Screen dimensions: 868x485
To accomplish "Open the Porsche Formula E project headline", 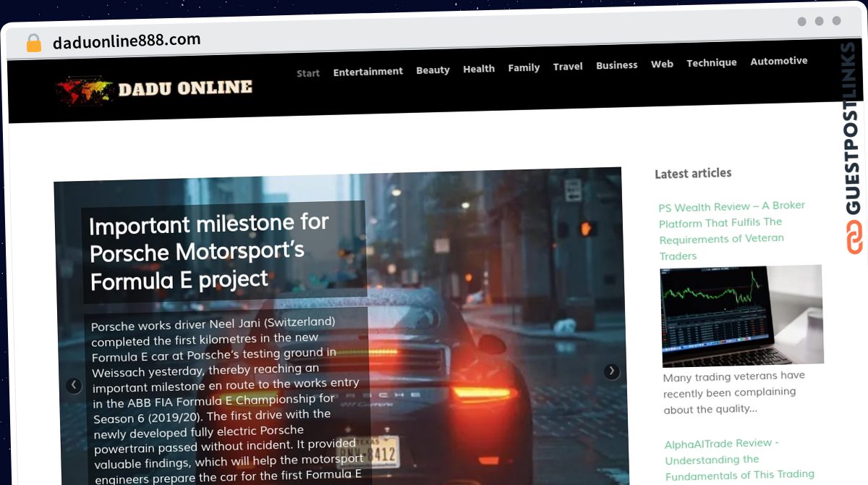I will click(210, 250).
